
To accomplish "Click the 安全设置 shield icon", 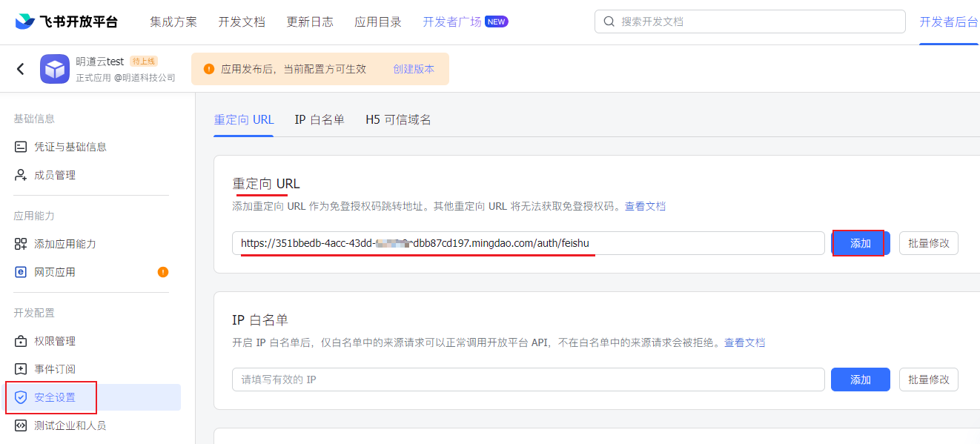I will pos(21,397).
